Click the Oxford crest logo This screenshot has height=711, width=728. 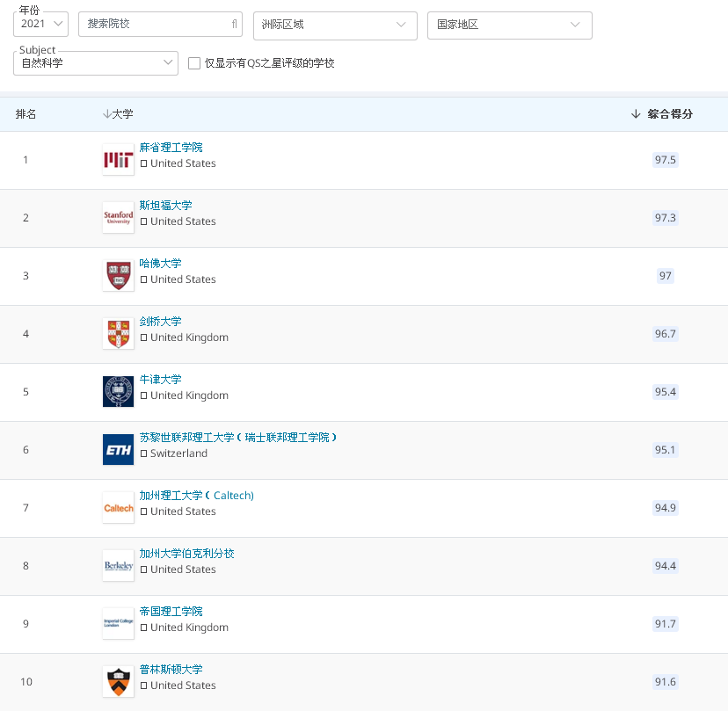(119, 392)
